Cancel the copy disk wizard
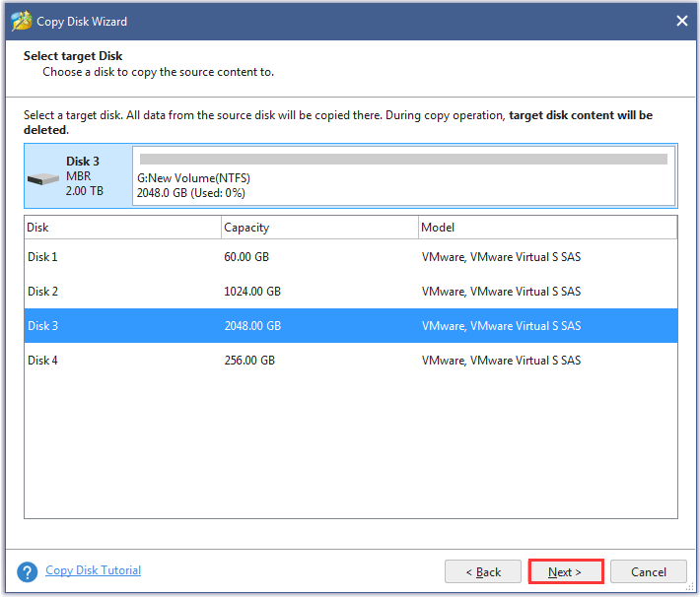Image resolution: width=700 pixels, height=597 pixels. coord(648,571)
